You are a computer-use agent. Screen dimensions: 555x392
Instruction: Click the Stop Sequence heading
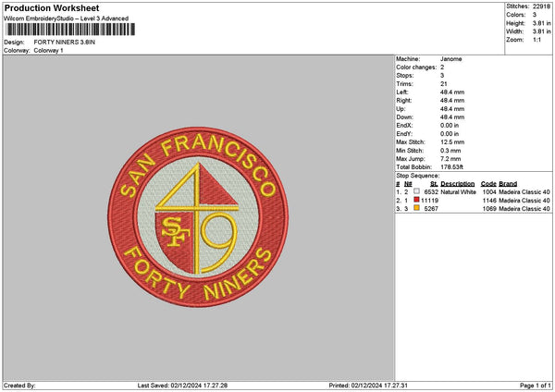pos(418,175)
